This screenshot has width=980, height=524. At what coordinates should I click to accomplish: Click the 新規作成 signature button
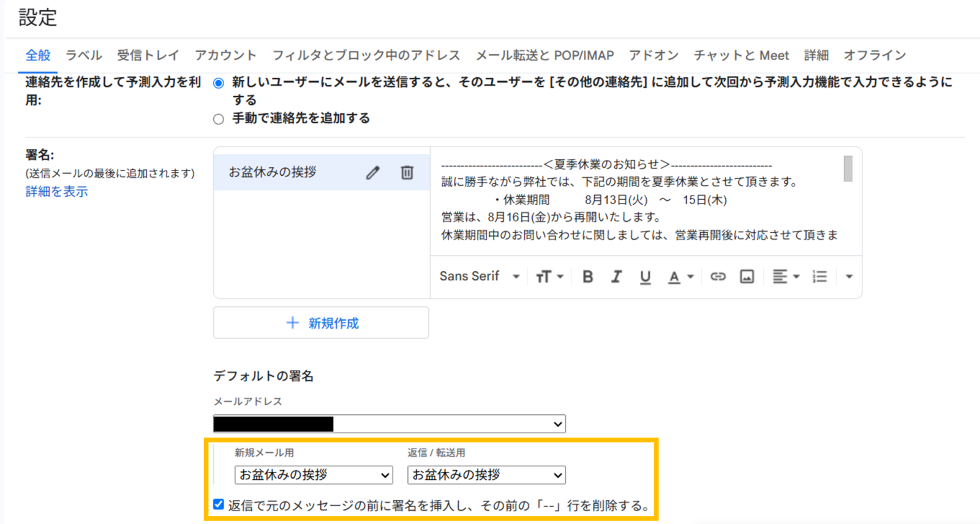[x=321, y=323]
